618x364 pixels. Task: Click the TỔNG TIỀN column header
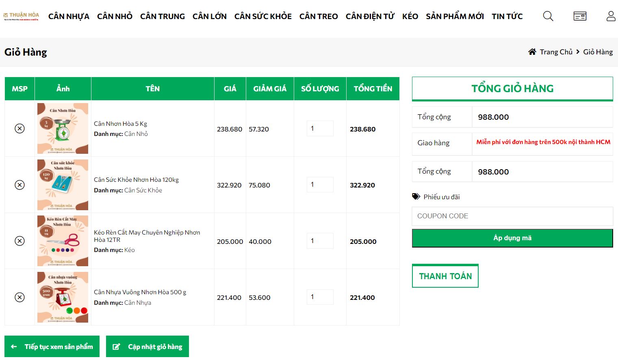click(x=373, y=88)
